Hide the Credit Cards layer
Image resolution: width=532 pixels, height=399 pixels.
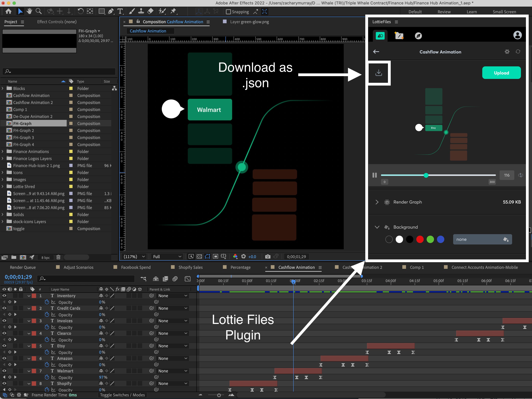click(4, 308)
